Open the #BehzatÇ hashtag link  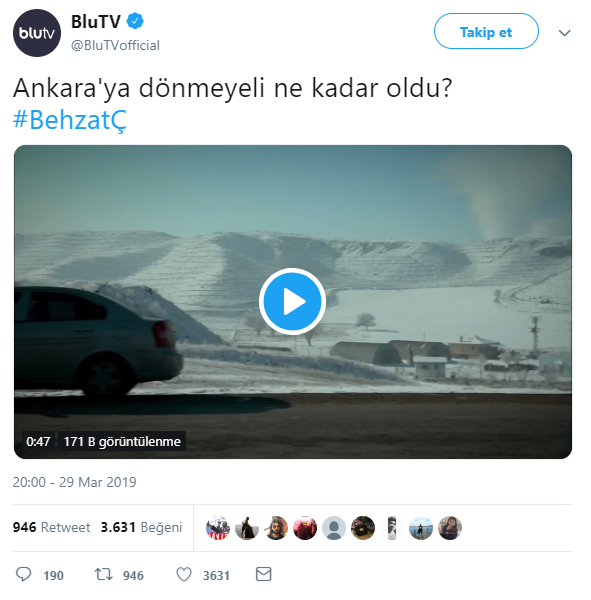click(x=70, y=120)
